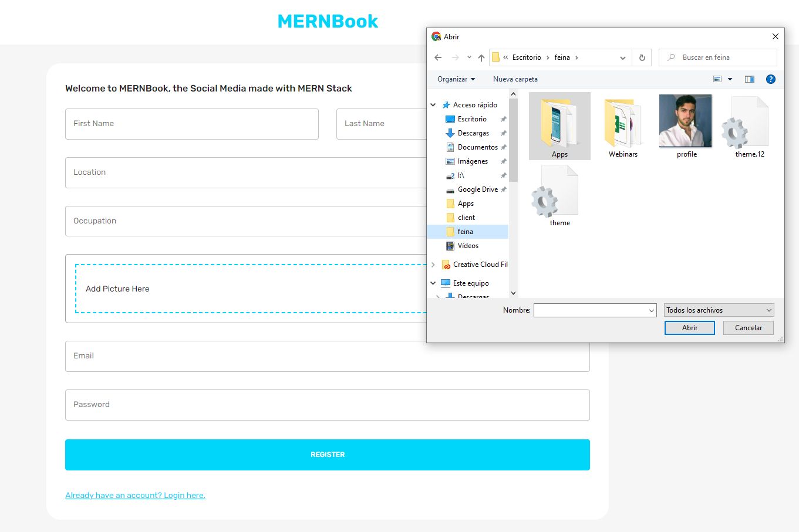
Task: Select Creative Cloud Files in the sidebar
Action: tap(475, 265)
